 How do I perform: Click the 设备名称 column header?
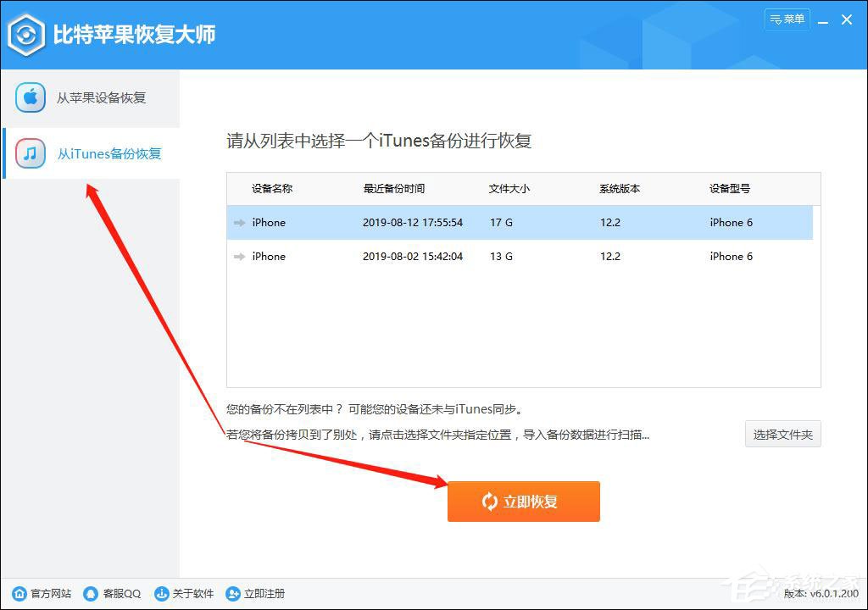click(x=270, y=188)
